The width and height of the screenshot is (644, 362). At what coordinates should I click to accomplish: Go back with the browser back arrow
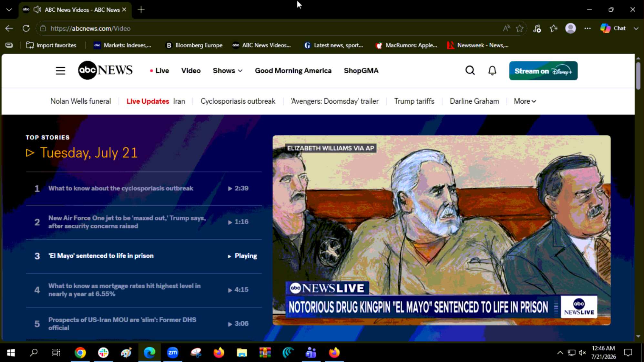[x=9, y=28]
